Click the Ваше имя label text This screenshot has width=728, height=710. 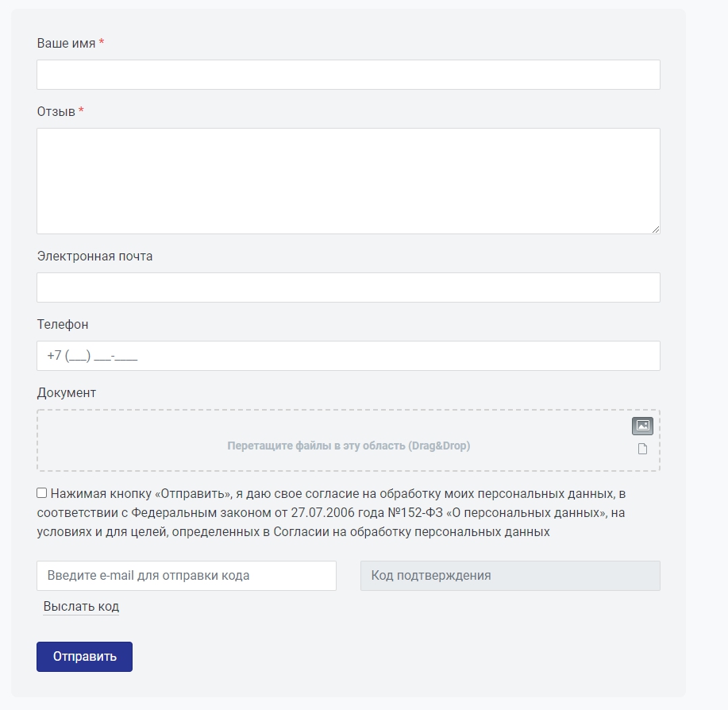pos(66,43)
